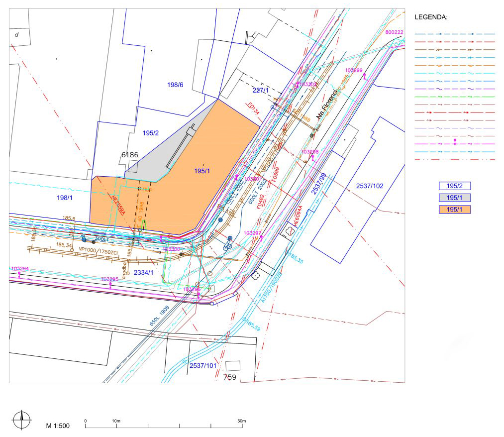Click the green line in the legend
Image resolution: width=504 pixels, height=437 pixels.
455,96
